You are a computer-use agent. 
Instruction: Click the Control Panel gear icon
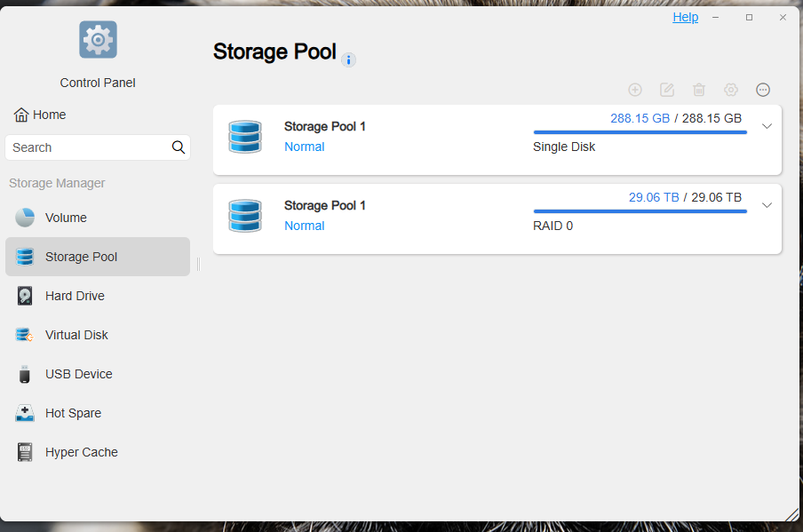(98, 40)
